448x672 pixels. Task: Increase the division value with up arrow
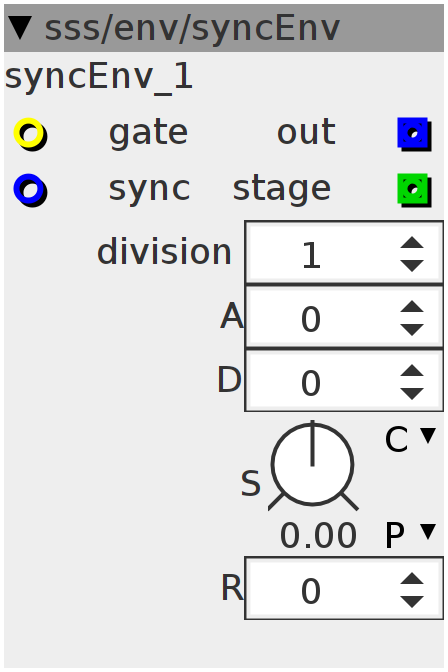[412, 243]
